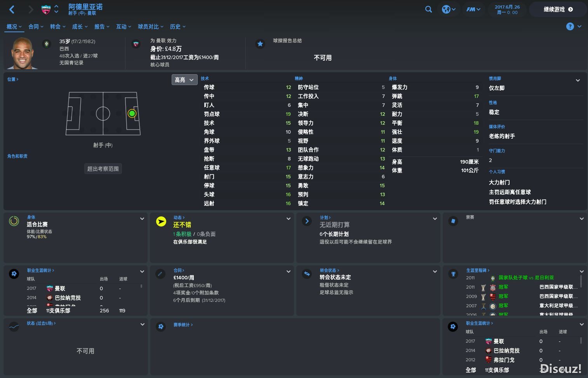This screenshot has height=378, width=588.
Task: Open the 合同 tab menu
Action: [x=36, y=26]
